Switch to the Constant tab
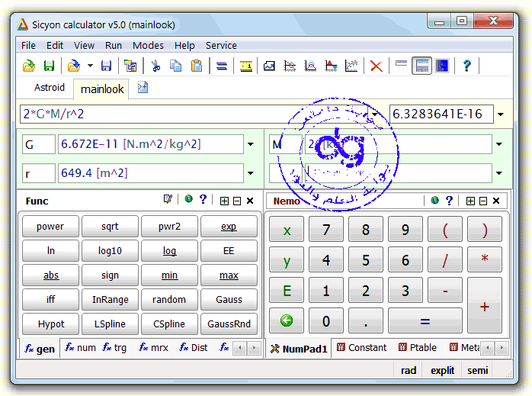The width and height of the screenshot is (532, 396). tap(361, 348)
